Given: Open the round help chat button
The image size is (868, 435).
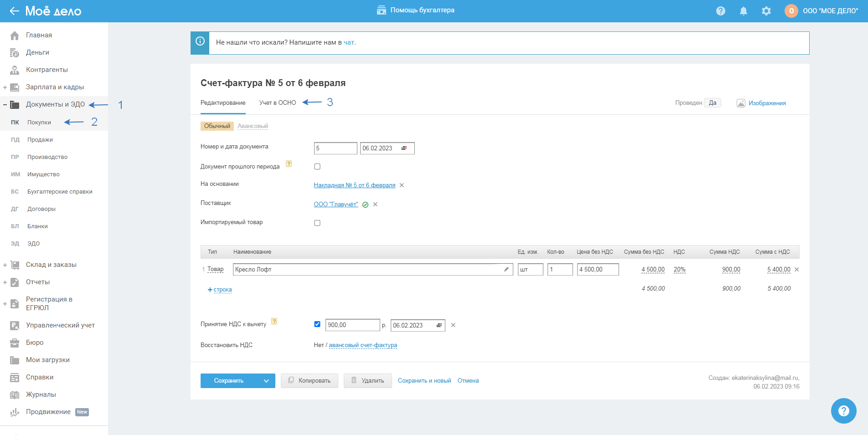Looking at the screenshot, I should tap(843, 411).
